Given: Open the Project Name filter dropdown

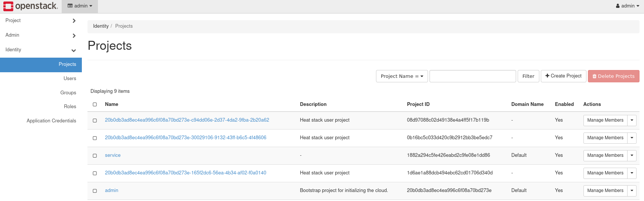Looking at the screenshot, I should pyautogui.click(x=401, y=76).
